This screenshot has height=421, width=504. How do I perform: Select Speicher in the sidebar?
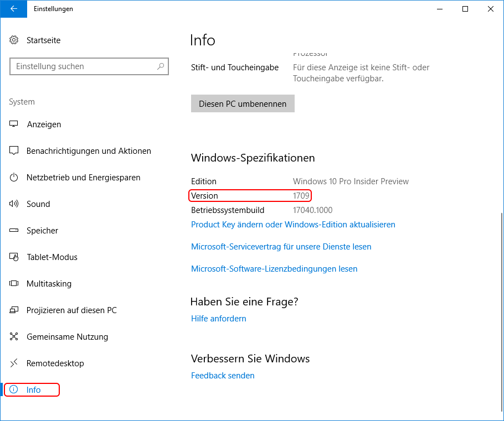43,231
